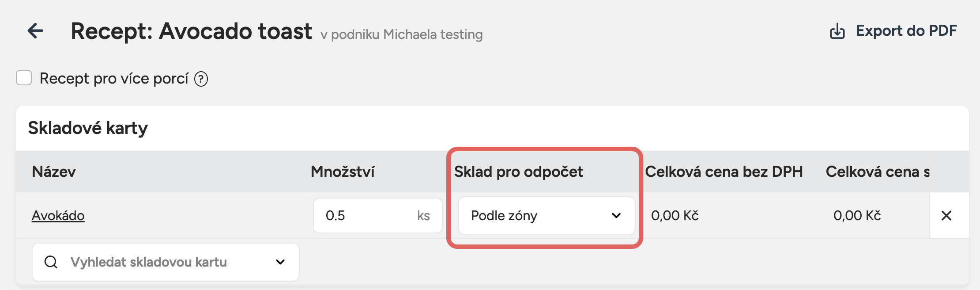The height and width of the screenshot is (290, 980).
Task: Click the Množství column header
Action: tap(343, 172)
